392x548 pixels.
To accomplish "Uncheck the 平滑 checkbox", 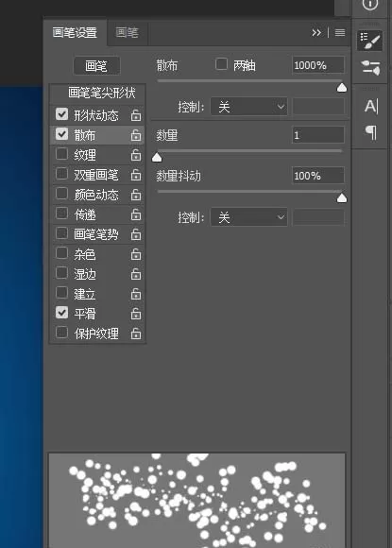I will point(61,313).
